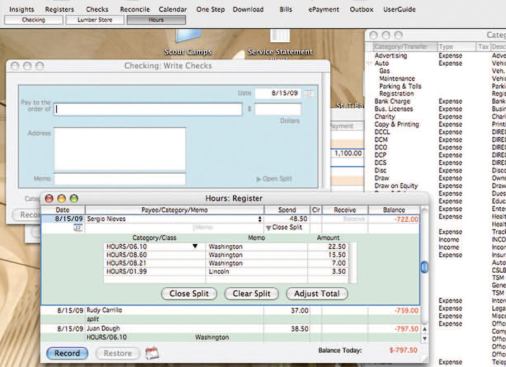Open ePayment from the toolbar
This screenshot has height=367, width=506.
(323, 9)
